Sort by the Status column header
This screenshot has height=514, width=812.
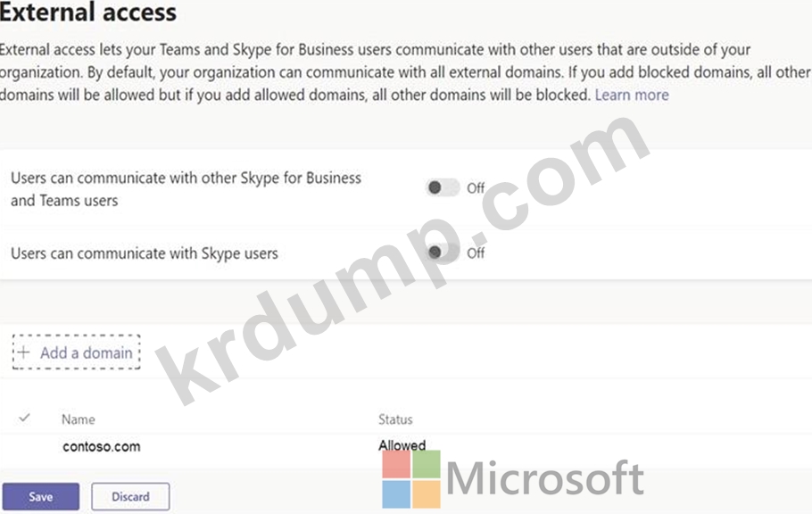click(x=395, y=419)
